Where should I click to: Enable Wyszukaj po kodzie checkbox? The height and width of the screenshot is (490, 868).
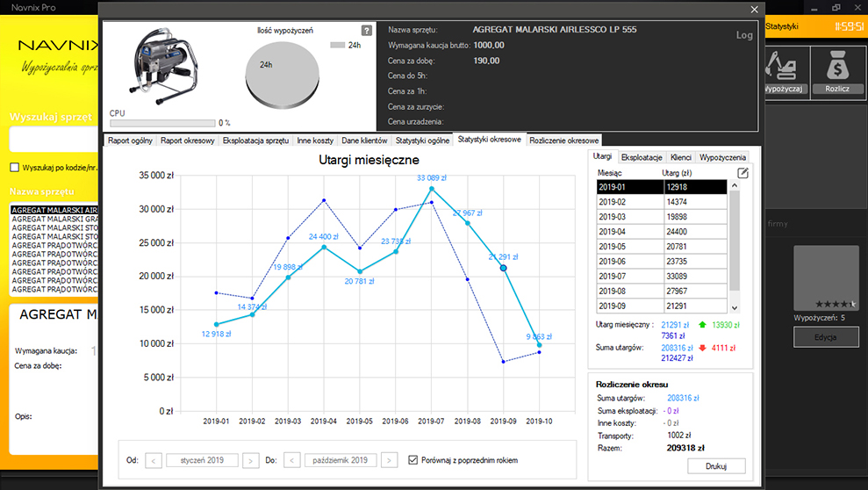(x=15, y=167)
